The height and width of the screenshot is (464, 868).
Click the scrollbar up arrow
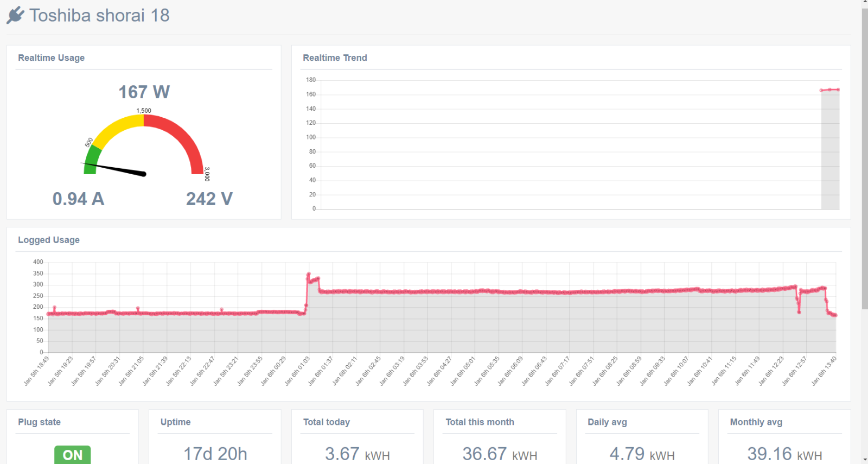point(865,3)
